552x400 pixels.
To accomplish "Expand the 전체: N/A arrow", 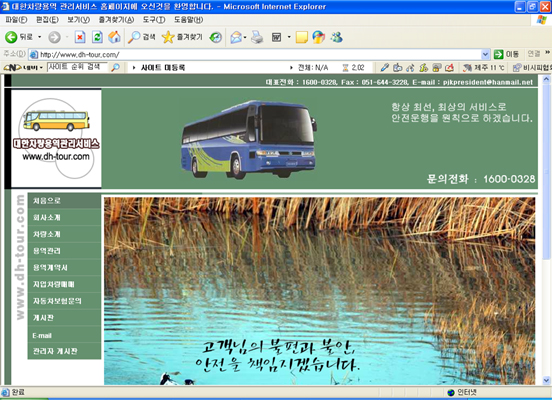I will [291, 67].
